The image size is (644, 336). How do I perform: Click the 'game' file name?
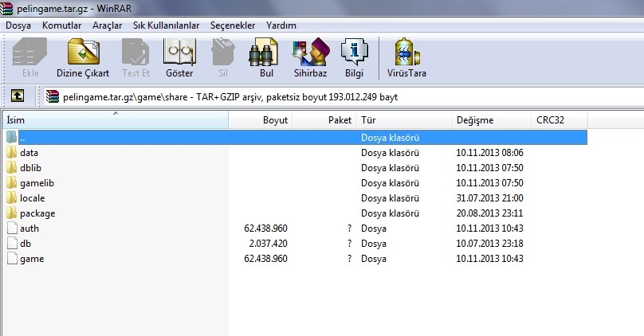(x=32, y=259)
